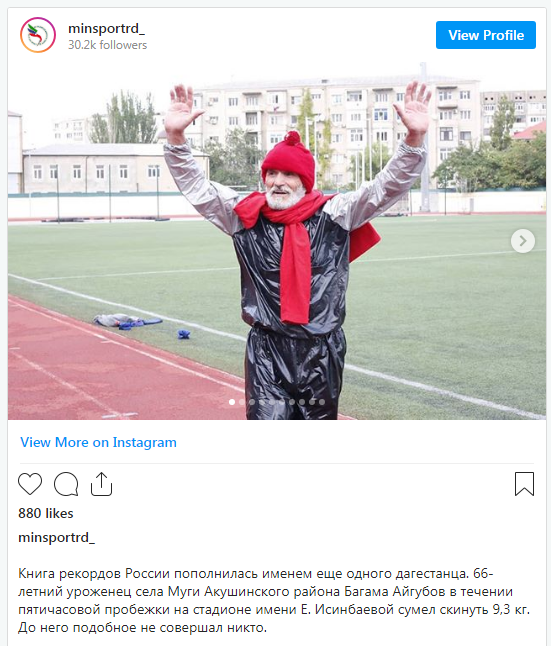Click the minsportrd_ profile avatar
The width and height of the screenshot is (551, 646).
tap(38, 35)
